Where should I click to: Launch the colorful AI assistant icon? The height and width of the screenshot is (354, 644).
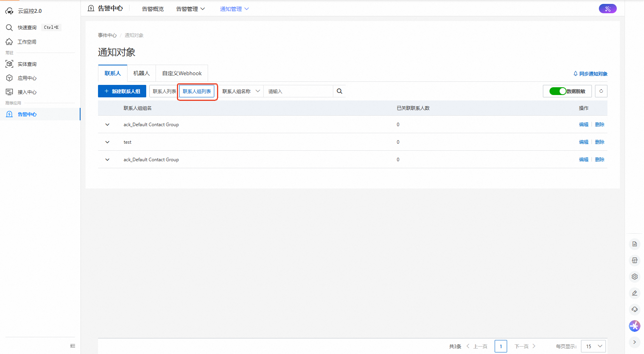pyautogui.click(x=635, y=326)
